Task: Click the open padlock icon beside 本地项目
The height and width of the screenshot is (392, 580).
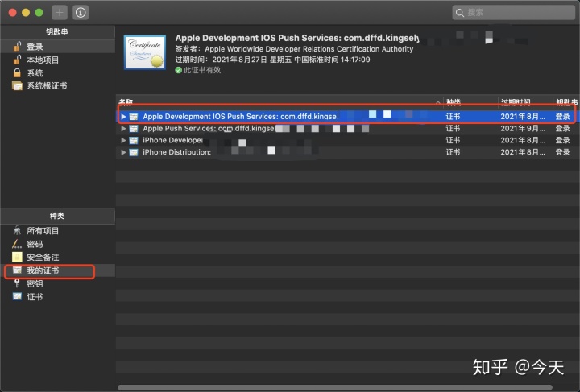Action: [x=17, y=60]
